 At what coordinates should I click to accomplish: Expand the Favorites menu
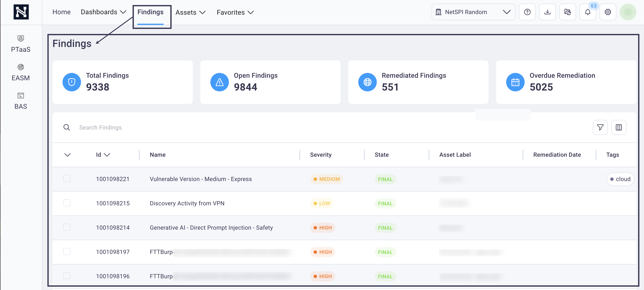tap(235, 12)
